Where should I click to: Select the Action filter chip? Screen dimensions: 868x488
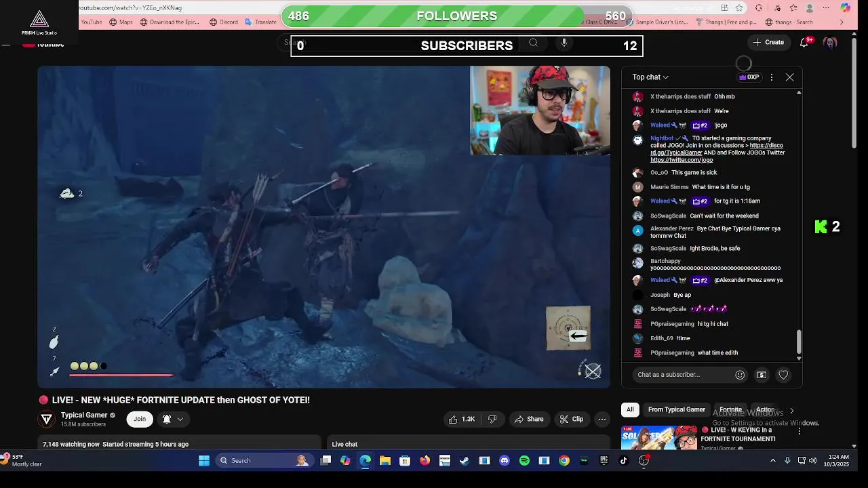[764, 409]
